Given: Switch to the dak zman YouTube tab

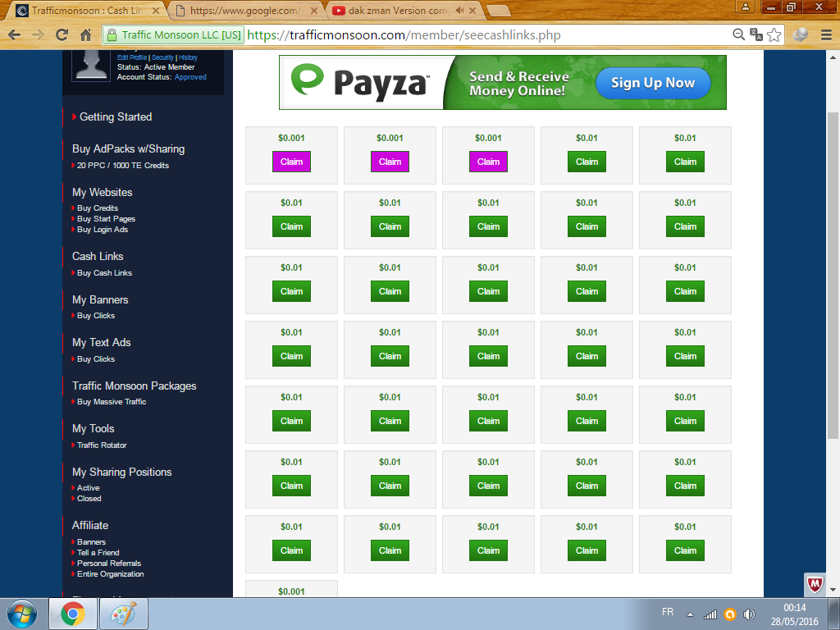Looking at the screenshot, I should pyautogui.click(x=404, y=10).
